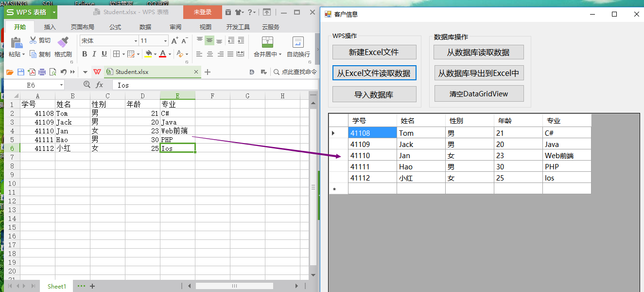This screenshot has height=292, width=644.
Task: Expand the font color dropdown arrow
Action: (171, 54)
